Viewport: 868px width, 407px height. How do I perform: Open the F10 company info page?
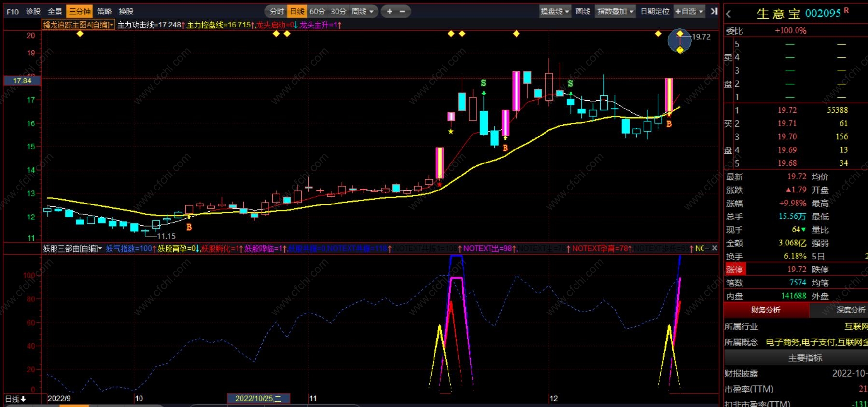coord(13,11)
